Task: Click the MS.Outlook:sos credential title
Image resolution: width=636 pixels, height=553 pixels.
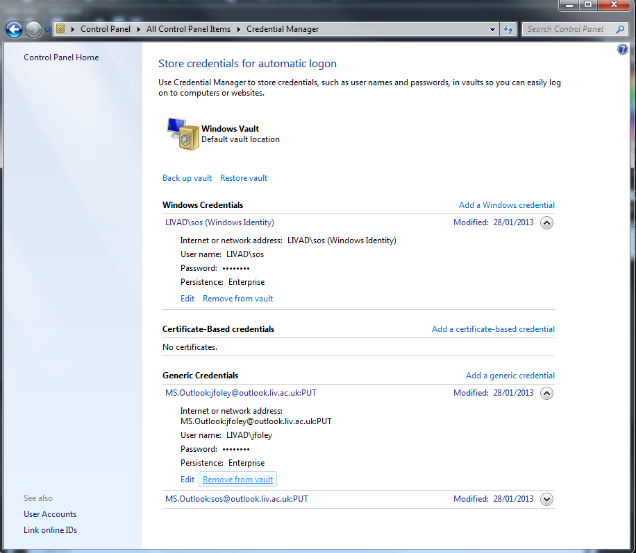Action: [236, 499]
